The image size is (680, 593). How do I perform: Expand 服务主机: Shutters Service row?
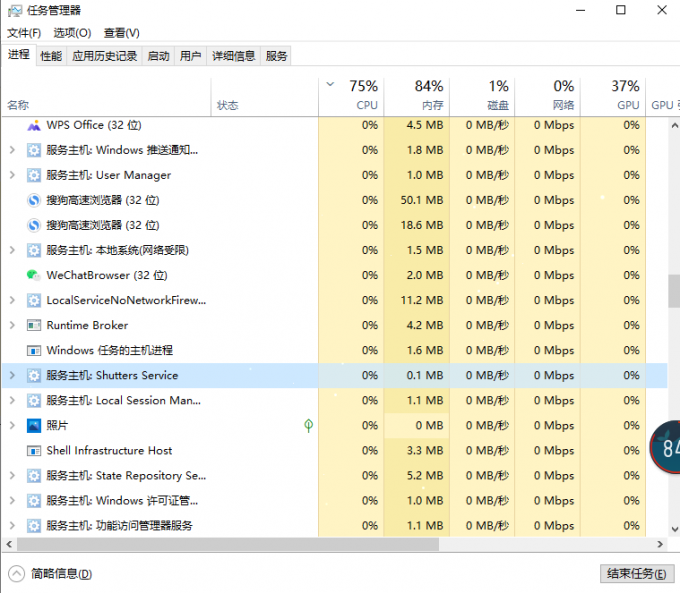tap(12, 376)
